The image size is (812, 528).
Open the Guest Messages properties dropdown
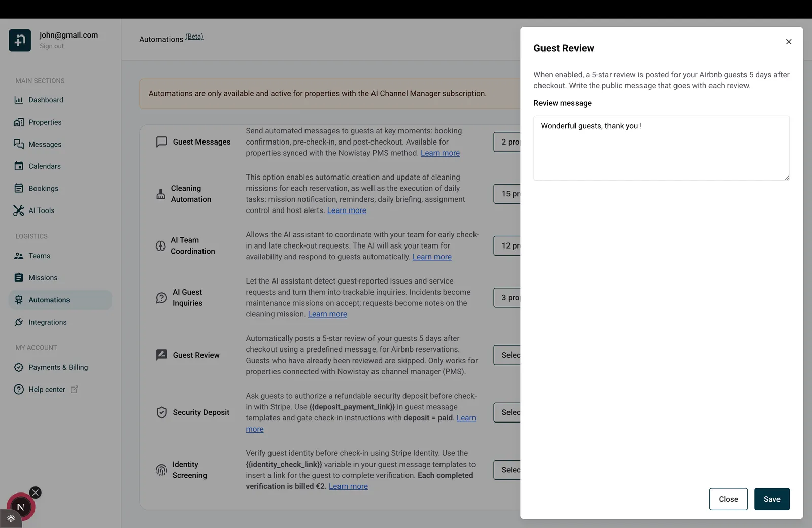(507, 142)
